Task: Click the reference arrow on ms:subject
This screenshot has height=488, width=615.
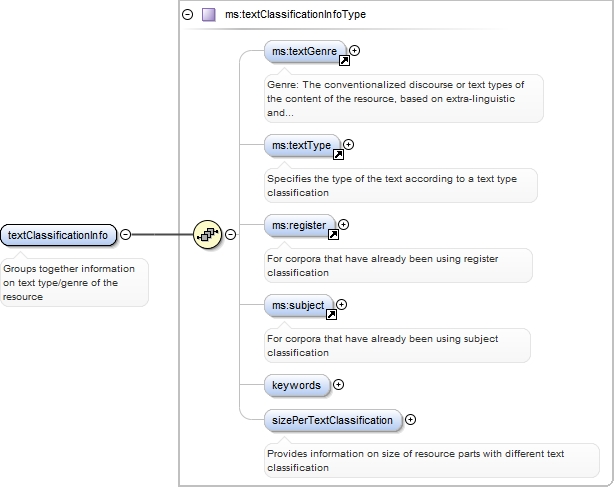Action: pos(331,314)
